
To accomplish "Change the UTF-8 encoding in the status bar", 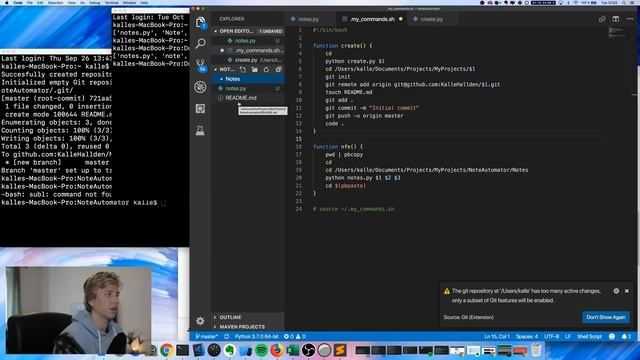I will point(551,336).
